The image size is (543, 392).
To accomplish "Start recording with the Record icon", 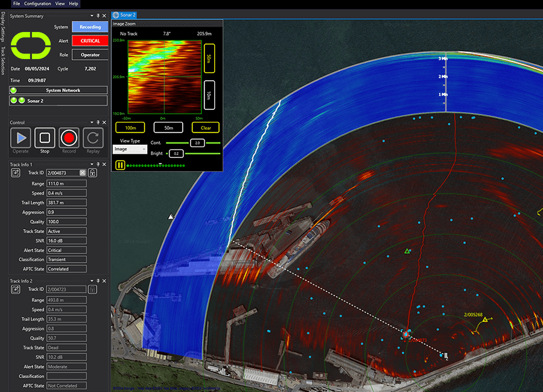I will point(69,138).
